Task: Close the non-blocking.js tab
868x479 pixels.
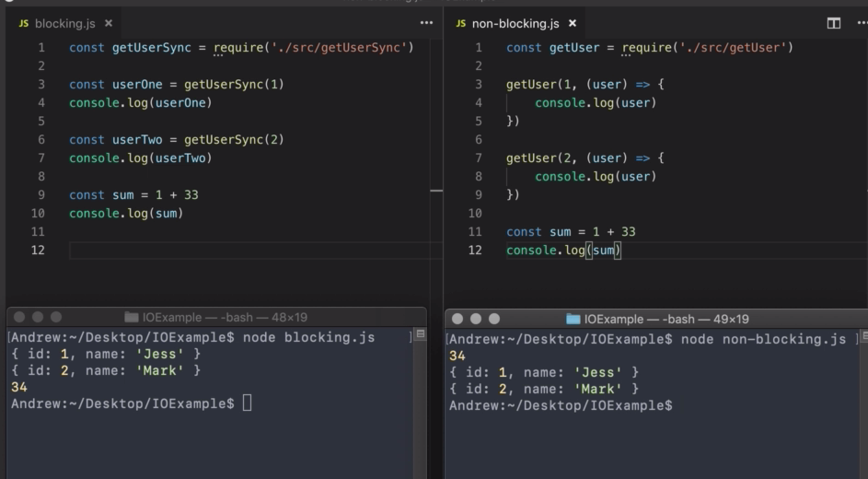Action: tap(573, 23)
